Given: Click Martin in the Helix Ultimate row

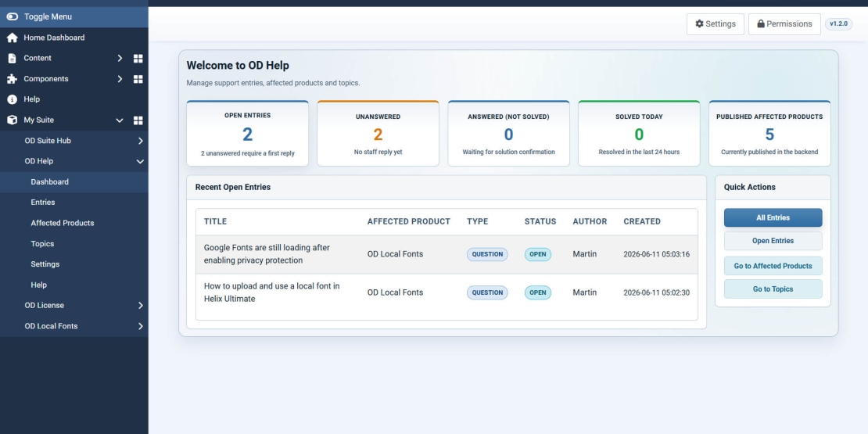Looking at the screenshot, I should 585,292.
